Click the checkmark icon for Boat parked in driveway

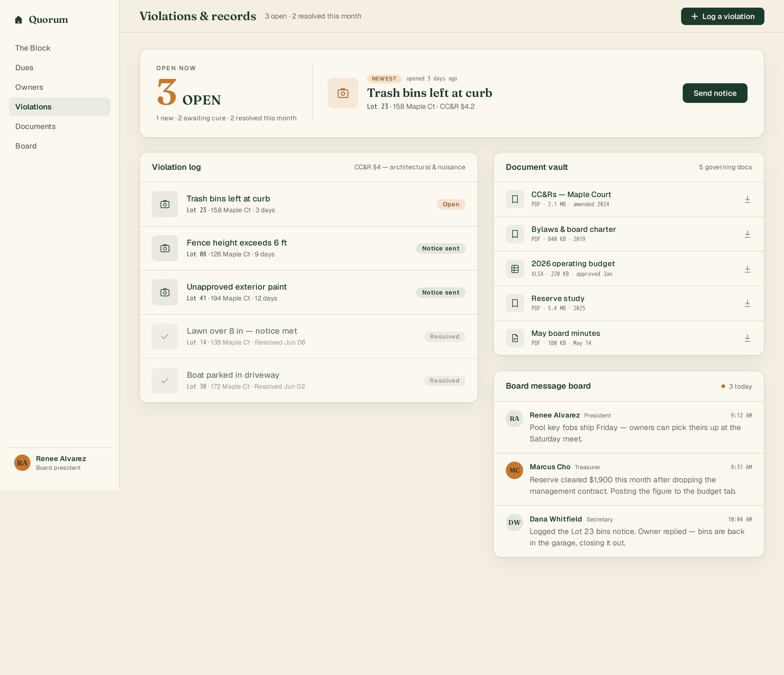[x=165, y=381]
